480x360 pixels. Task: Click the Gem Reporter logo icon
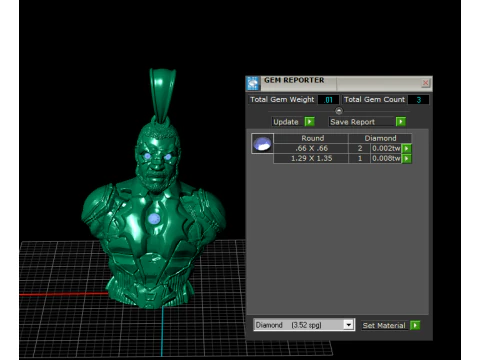(x=253, y=83)
